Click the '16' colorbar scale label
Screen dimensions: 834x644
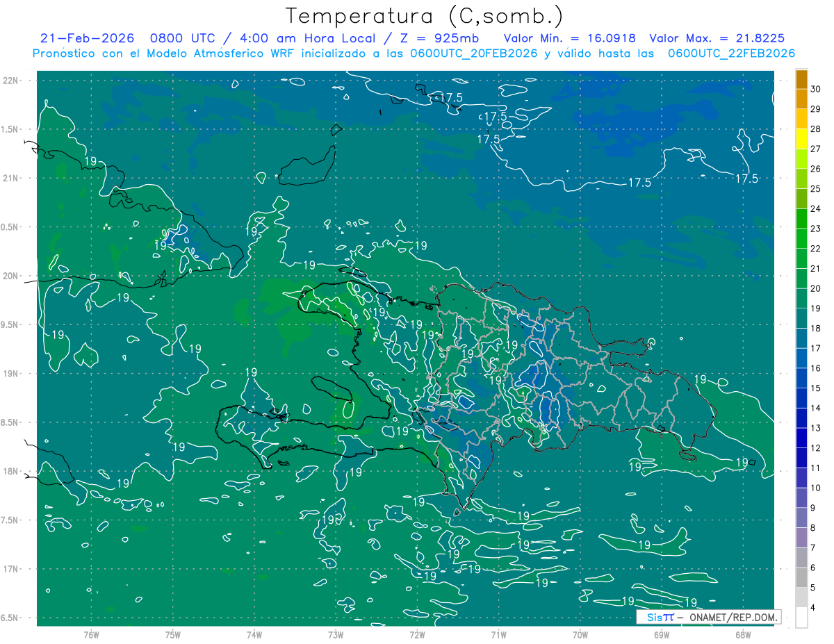tap(815, 368)
